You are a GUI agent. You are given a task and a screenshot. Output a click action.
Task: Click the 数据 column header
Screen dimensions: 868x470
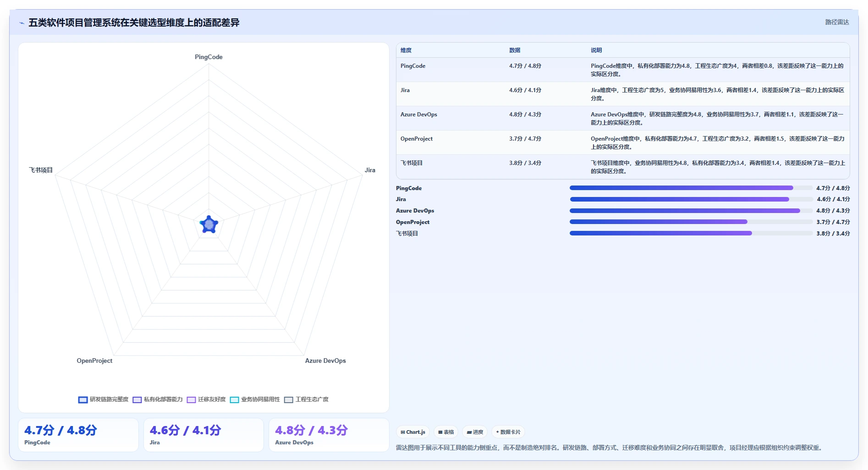(515, 50)
